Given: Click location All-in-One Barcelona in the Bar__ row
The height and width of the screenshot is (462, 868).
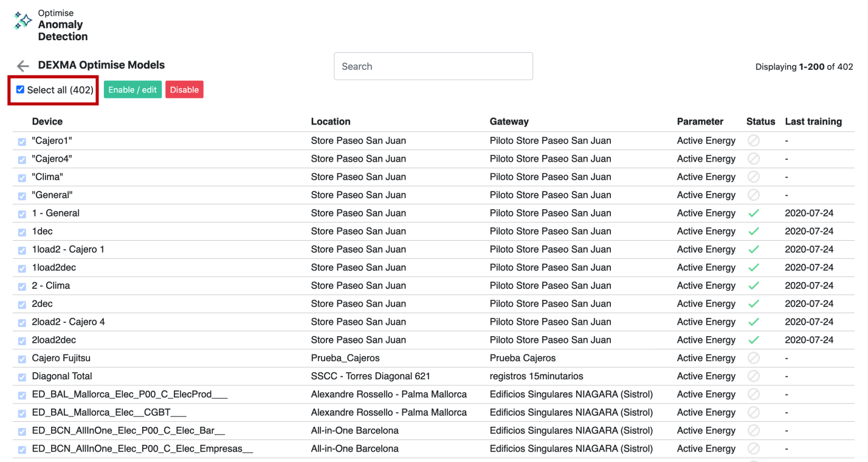Looking at the screenshot, I should [x=355, y=430].
